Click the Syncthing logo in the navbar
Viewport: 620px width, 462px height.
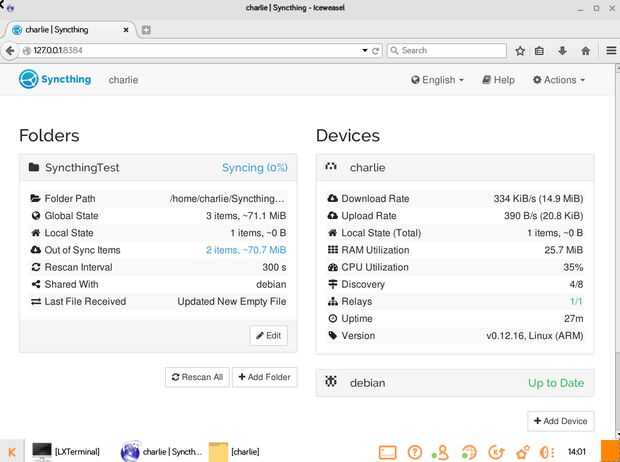(x=55, y=79)
